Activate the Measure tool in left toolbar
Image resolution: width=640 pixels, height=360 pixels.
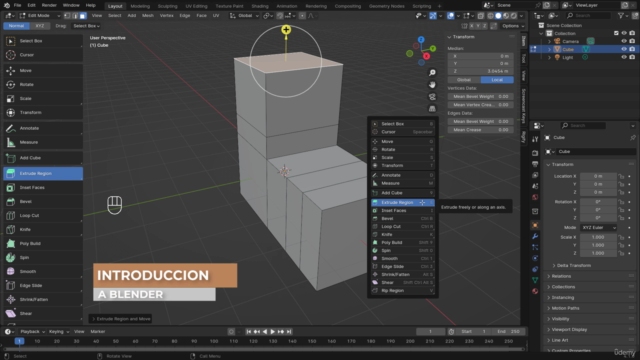[43, 142]
